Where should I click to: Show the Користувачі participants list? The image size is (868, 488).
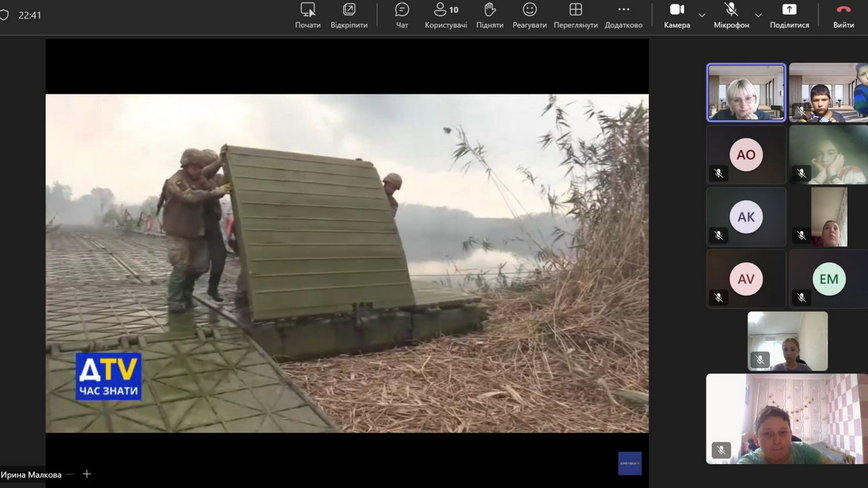[446, 16]
